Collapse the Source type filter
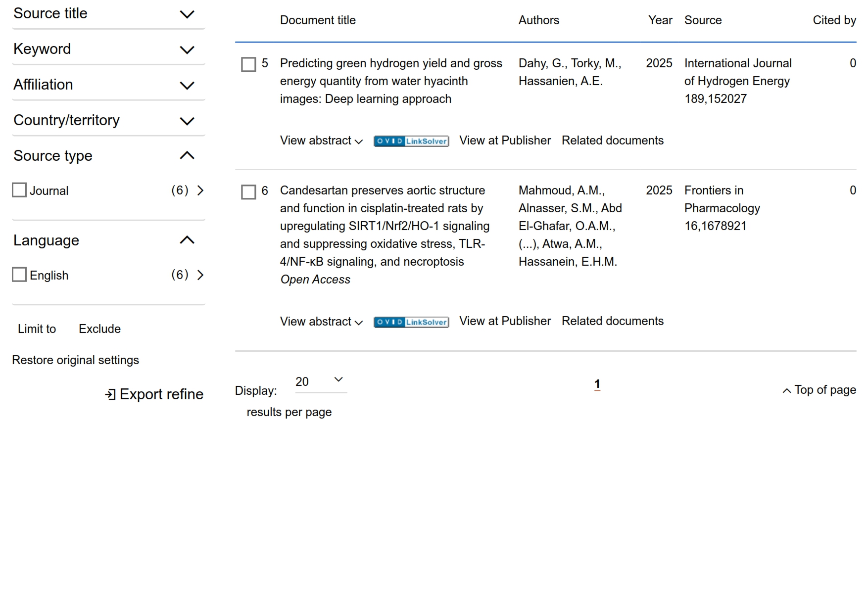Screen dimensions: 868x613 (187, 156)
